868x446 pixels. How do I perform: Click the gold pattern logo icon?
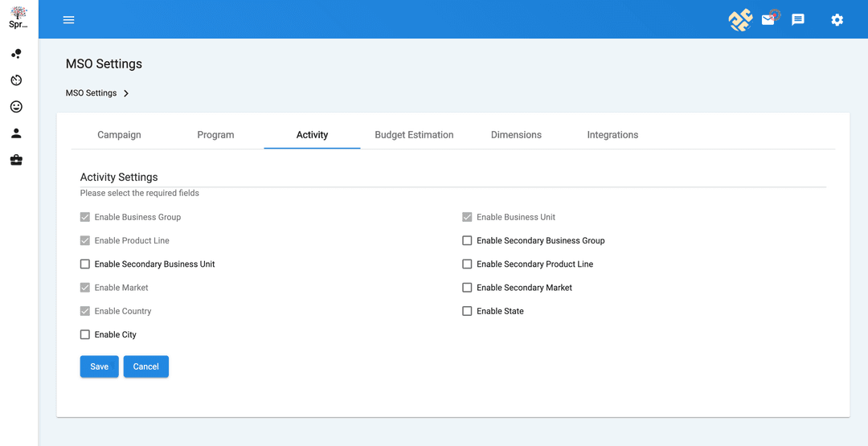740,20
